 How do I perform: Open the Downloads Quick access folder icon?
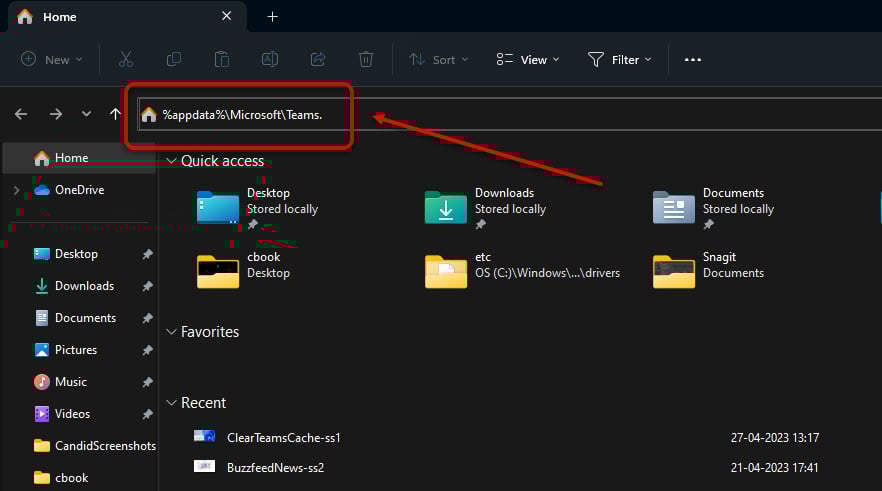446,208
